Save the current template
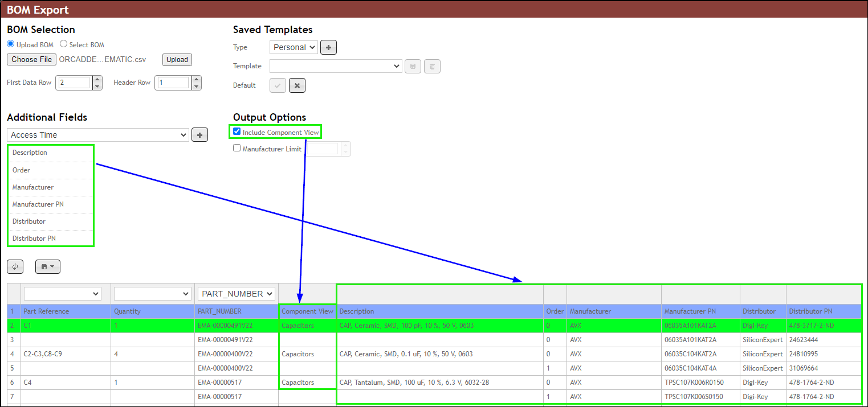 point(413,66)
